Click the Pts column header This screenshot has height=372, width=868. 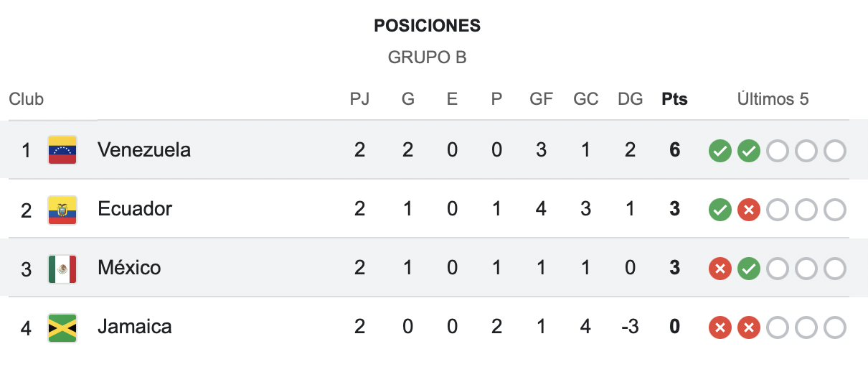pyautogui.click(x=674, y=99)
